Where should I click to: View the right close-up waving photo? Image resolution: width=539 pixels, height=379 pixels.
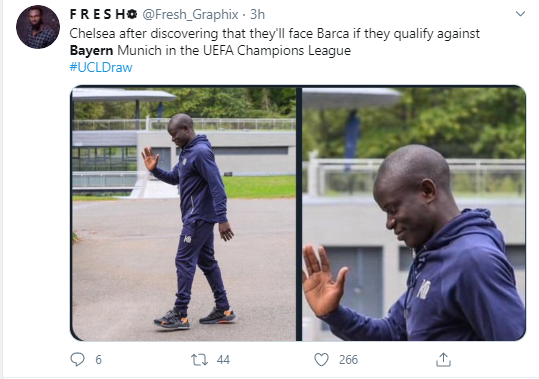tap(414, 213)
